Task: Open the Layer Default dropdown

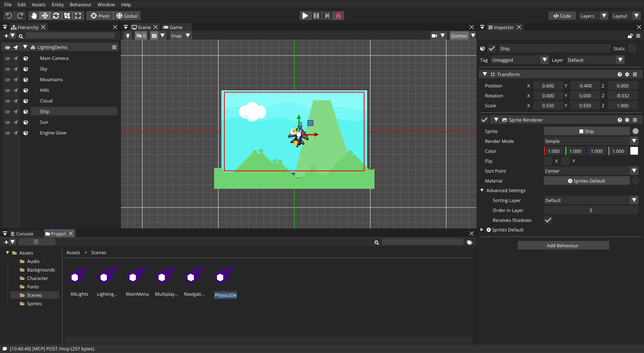Action: 596,60
